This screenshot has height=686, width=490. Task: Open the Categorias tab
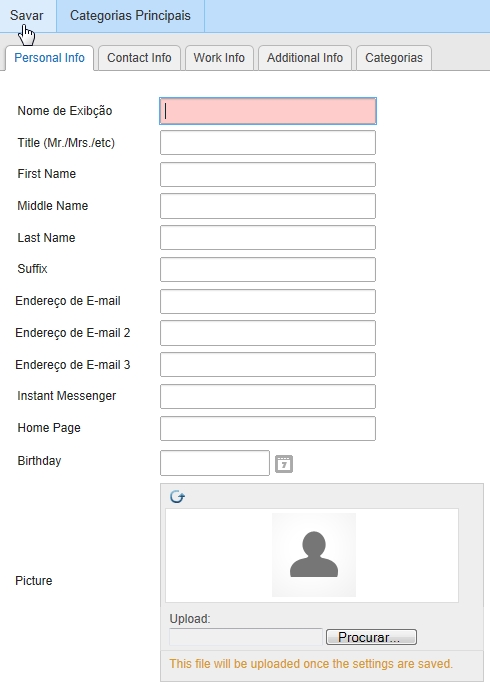[x=394, y=58]
